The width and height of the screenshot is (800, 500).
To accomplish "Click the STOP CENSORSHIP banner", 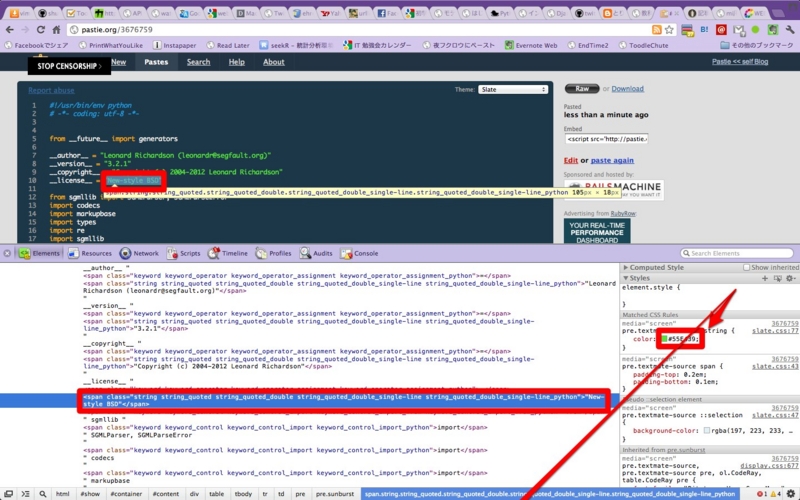I will pyautogui.click(x=69, y=66).
